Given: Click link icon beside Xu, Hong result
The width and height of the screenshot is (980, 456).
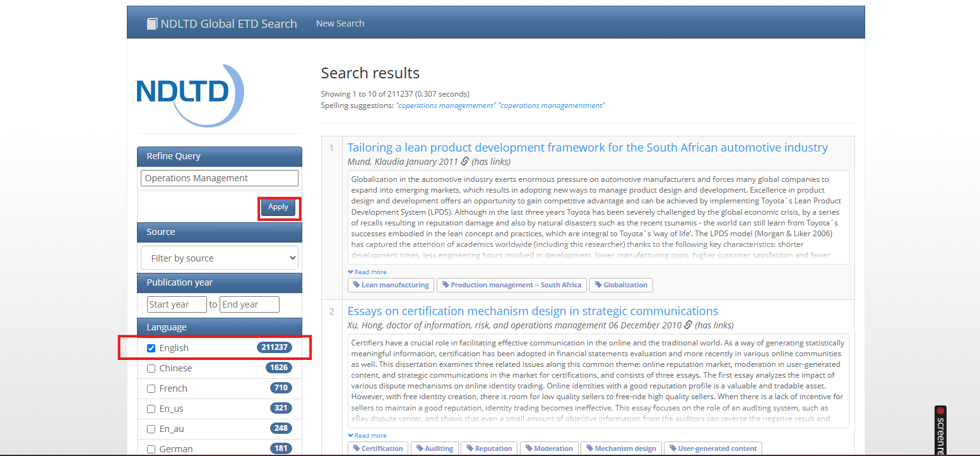Looking at the screenshot, I should click(x=688, y=325).
